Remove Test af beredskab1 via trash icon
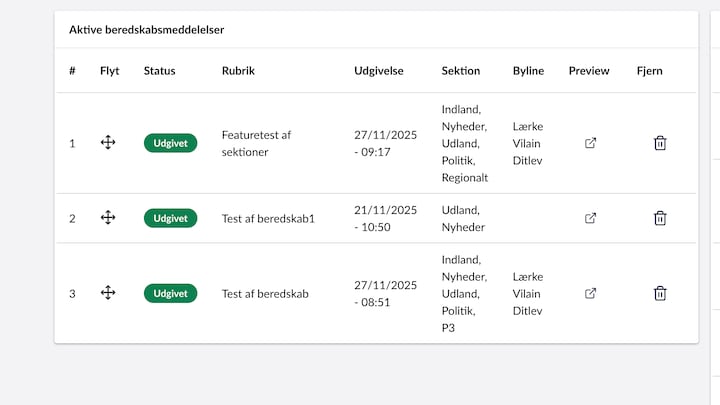Viewport: 720px width, 405px height. point(660,218)
